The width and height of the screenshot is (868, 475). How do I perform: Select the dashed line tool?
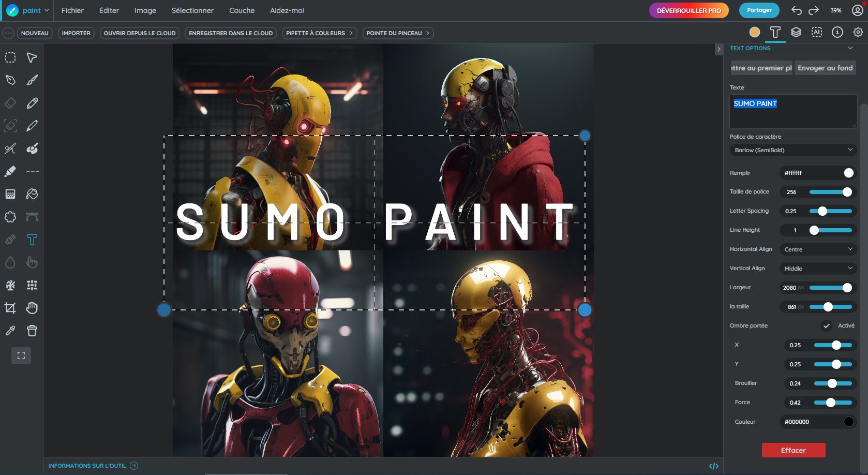click(x=32, y=171)
